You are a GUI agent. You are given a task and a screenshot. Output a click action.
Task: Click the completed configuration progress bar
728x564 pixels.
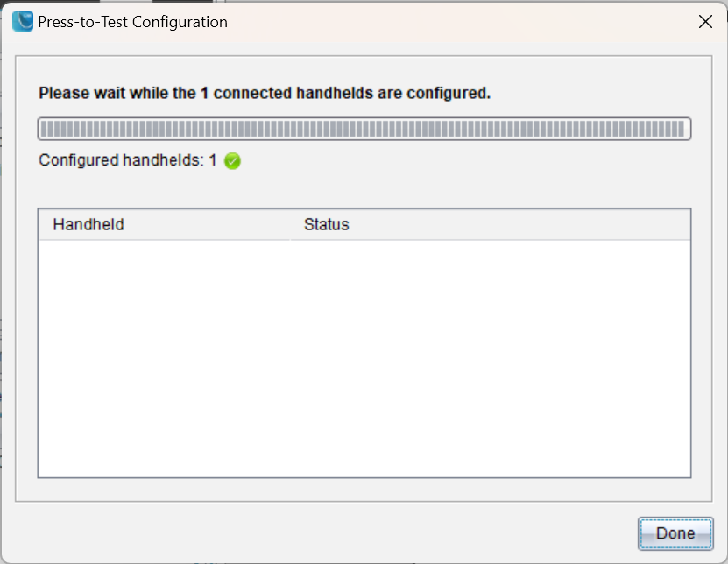364,130
